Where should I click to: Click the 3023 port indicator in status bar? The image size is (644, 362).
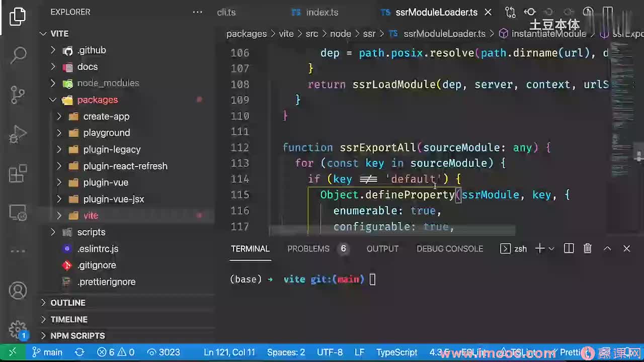pos(163,352)
